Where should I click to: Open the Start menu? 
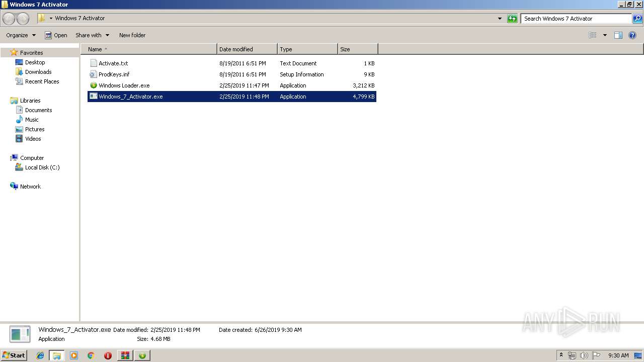[14, 355]
